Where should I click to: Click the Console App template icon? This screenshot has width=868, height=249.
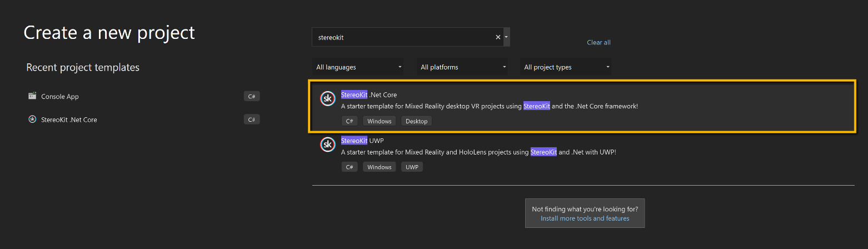click(x=32, y=96)
